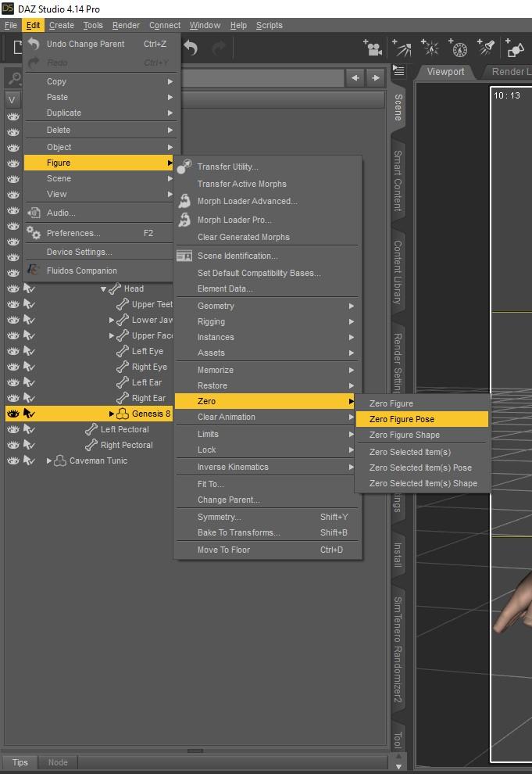Choose Zero Figure Shape

pyautogui.click(x=422, y=435)
